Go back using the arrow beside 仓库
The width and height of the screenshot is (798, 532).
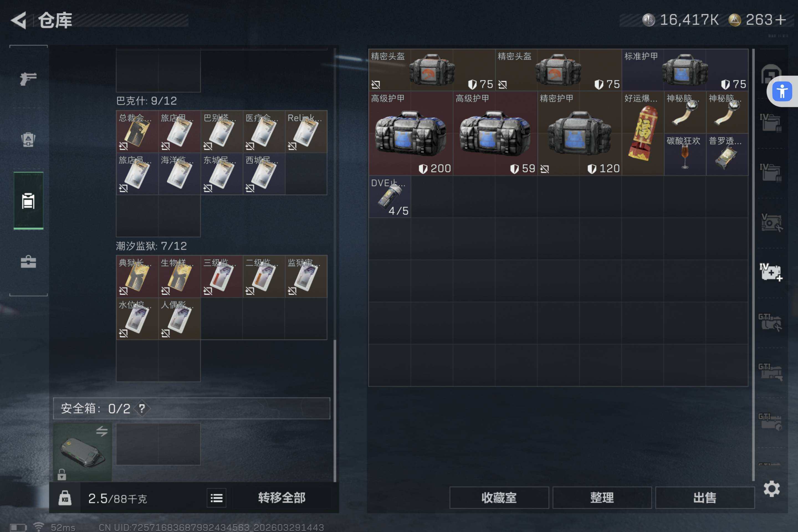pos(19,20)
